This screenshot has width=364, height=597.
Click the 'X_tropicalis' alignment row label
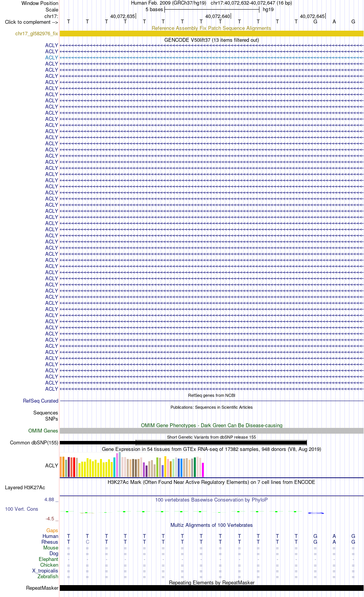pyautogui.click(x=45, y=571)
